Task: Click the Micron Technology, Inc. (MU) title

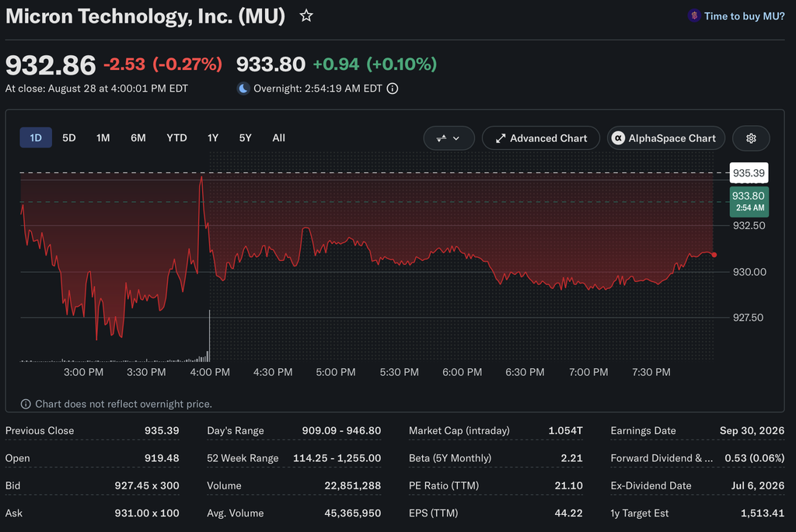Action: pos(145,16)
